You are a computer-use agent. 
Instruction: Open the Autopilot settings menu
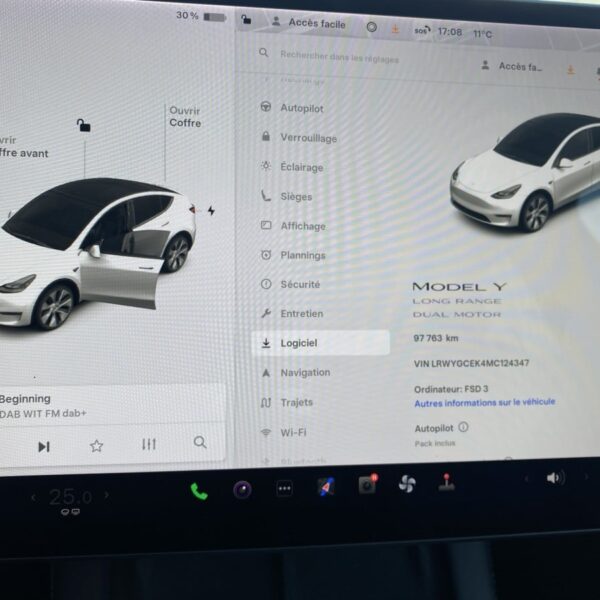(x=302, y=108)
